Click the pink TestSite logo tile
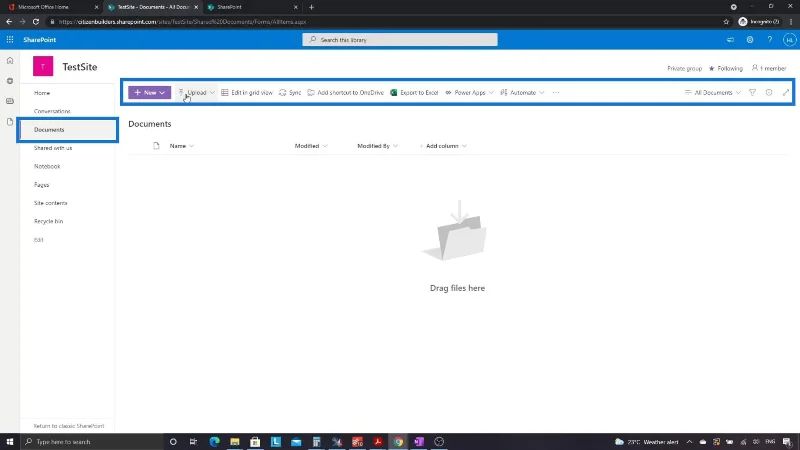This screenshot has width=800, height=450. 43,66
